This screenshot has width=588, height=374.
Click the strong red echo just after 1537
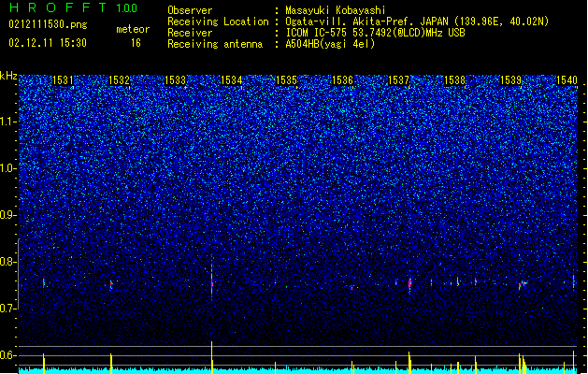409,283
